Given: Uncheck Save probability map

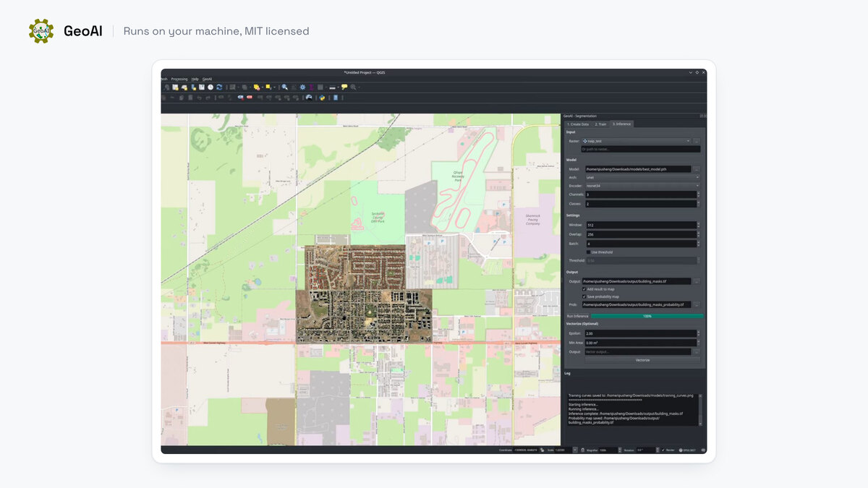Looking at the screenshot, I should pyautogui.click(x=584, y=296).
